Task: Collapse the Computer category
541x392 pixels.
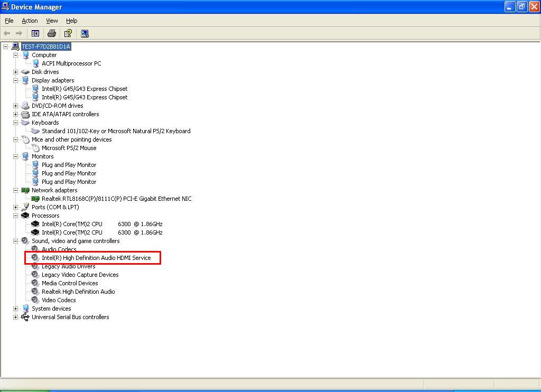Action: click(15, 55)
